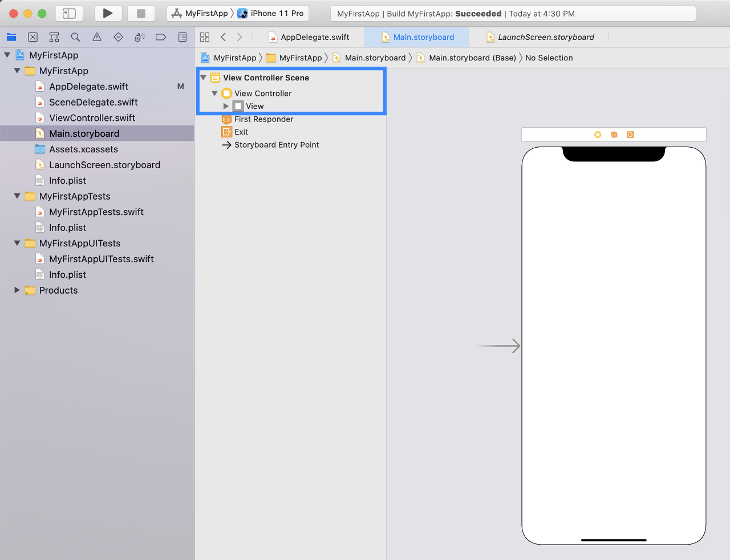The width and height of the screenshot is (730, 560).
Task: Click the M status badge on AppDelegate.swift
Action: coord(181,87)
